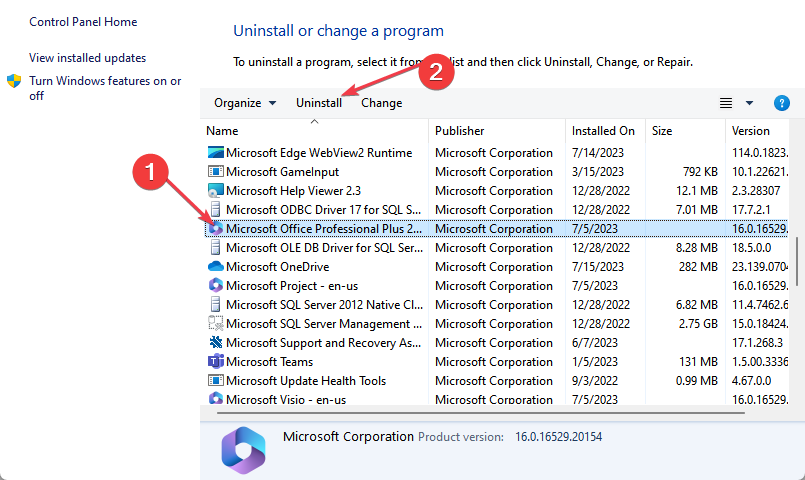Click the Microsoft Teams program icon
Image resolution: width=805 pixels, height=480 pixels.
(x=215, y=362)
